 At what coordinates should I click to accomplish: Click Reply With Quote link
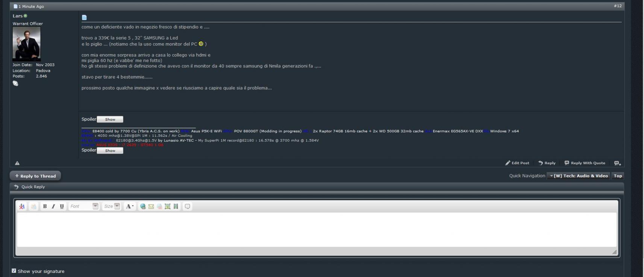[x=585, y=163]
